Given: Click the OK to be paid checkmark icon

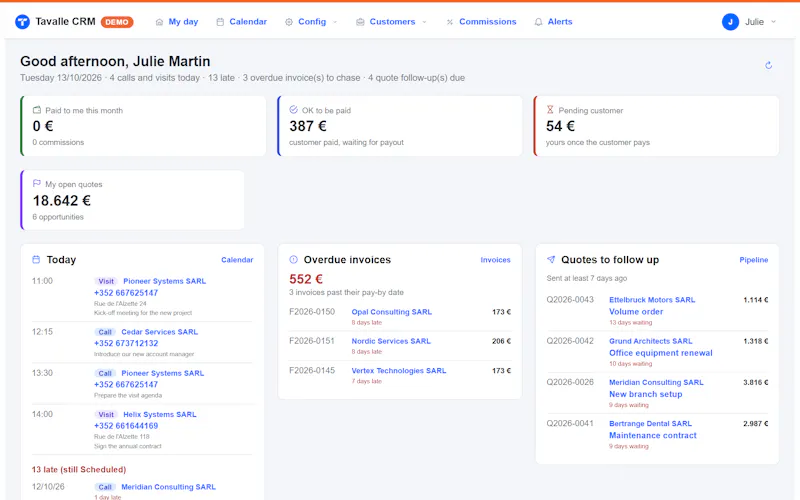Looking at the screenshot, I should tap(293, 110).
